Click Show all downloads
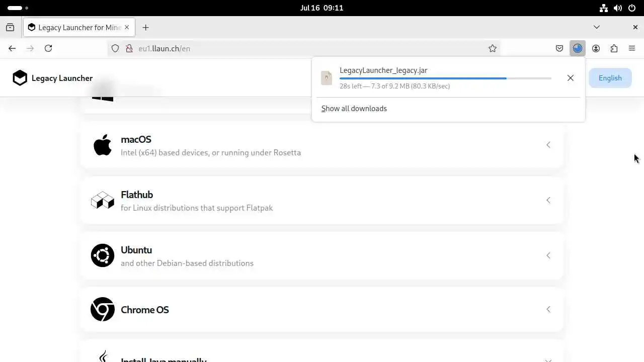The height and width of the screenshot is (362, 644). (x=354, y=109)
